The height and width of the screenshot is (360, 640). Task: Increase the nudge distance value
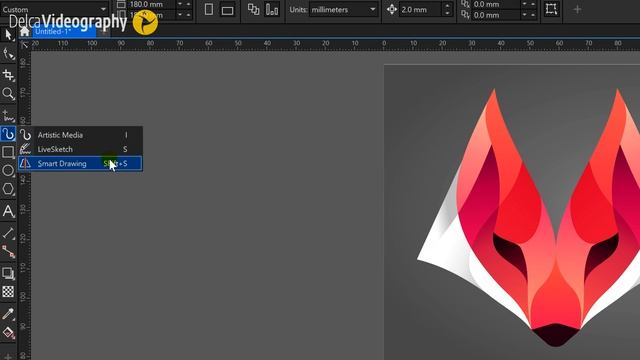click(447, 7)
